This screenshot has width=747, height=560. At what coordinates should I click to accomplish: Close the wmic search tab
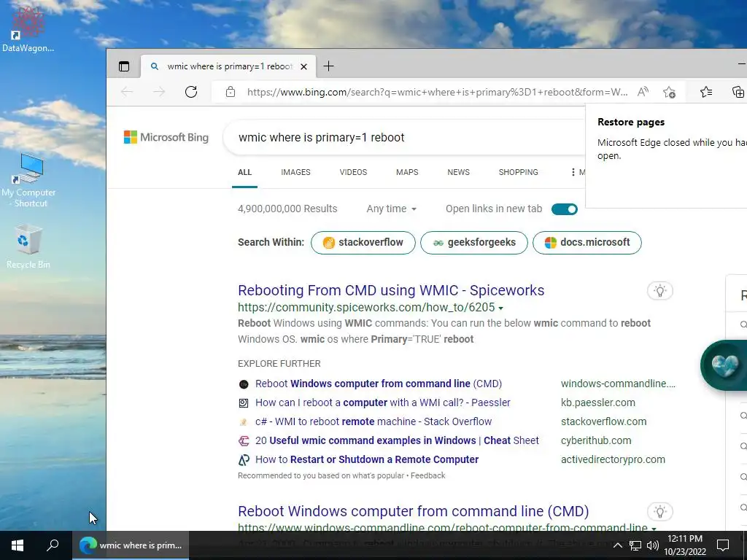[303, 66]
